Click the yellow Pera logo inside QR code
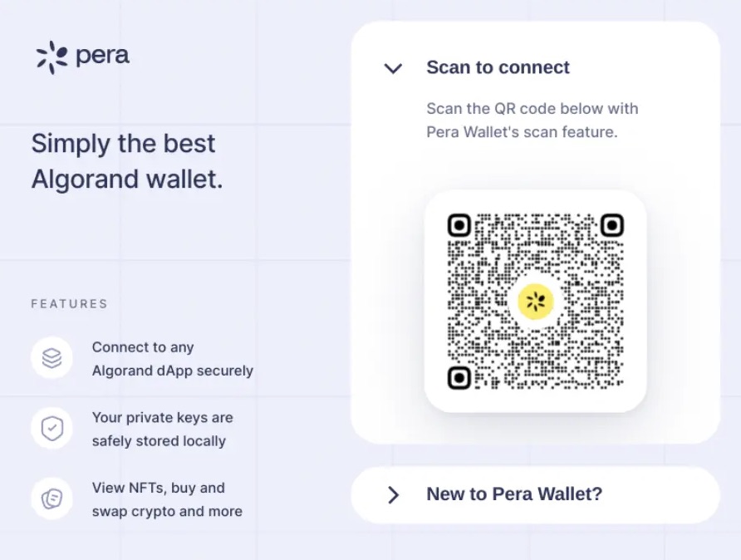 [x=536, y=302]
